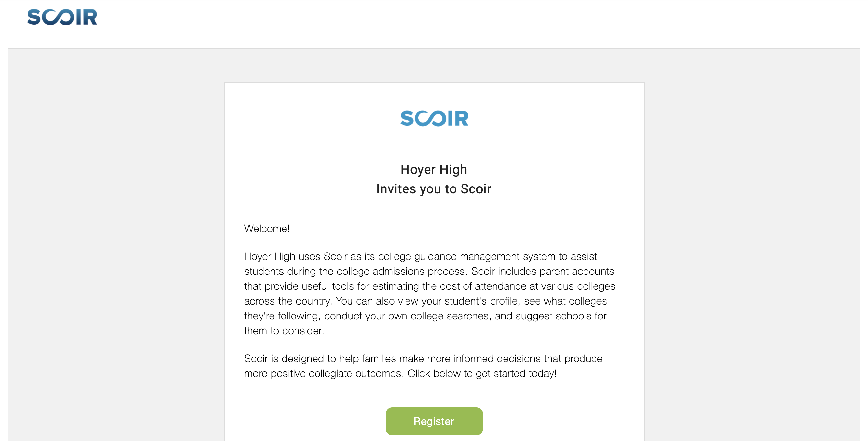Click the dark blue Scoir logo in header

pos(62,17)
